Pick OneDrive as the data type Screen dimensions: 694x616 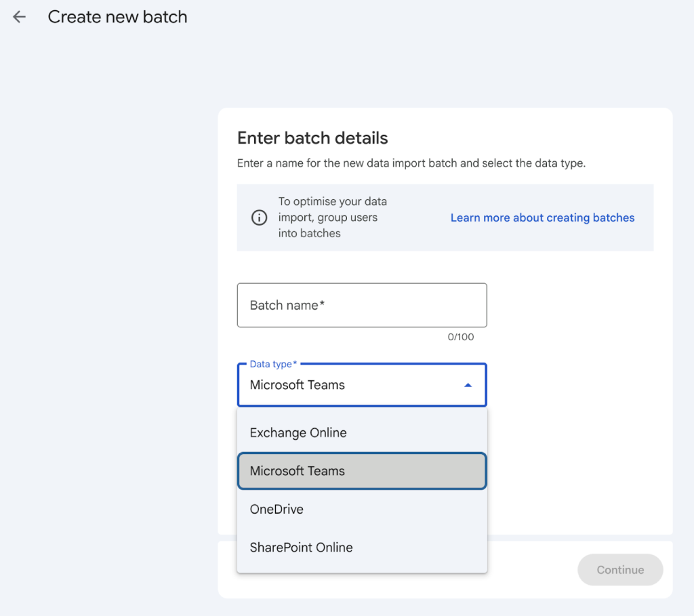pyautogui.click(x=362, y=509)
